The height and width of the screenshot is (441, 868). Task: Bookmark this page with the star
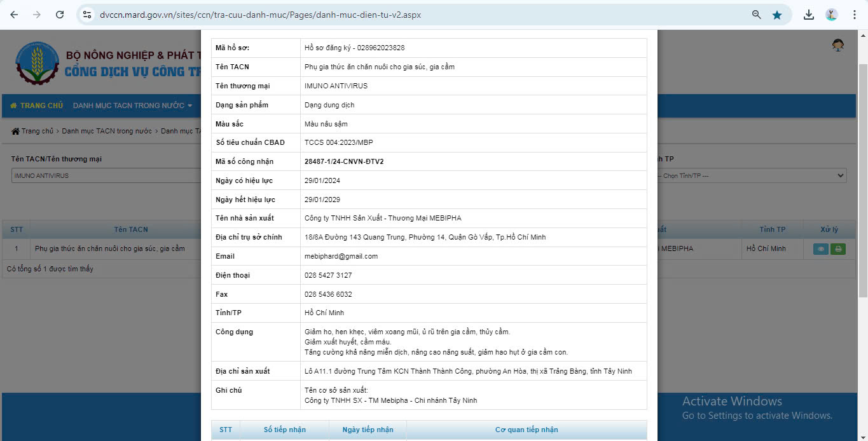coord(777,15)
